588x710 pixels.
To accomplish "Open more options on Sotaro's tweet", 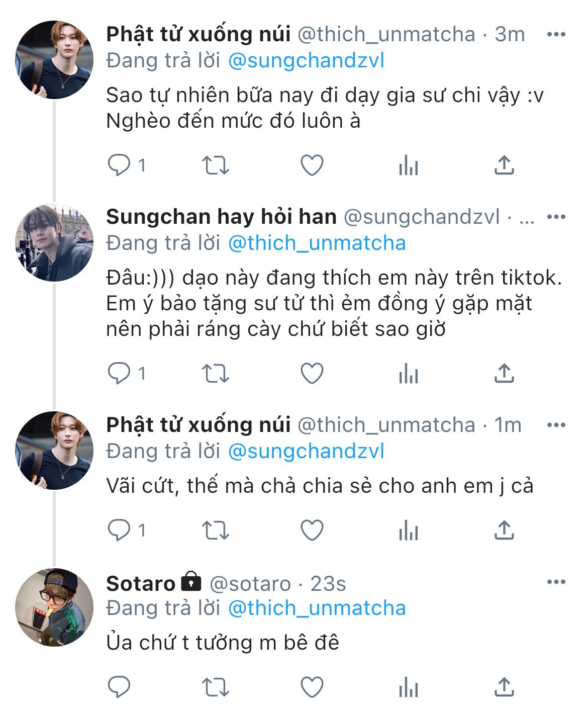I will tap(556, 582).
